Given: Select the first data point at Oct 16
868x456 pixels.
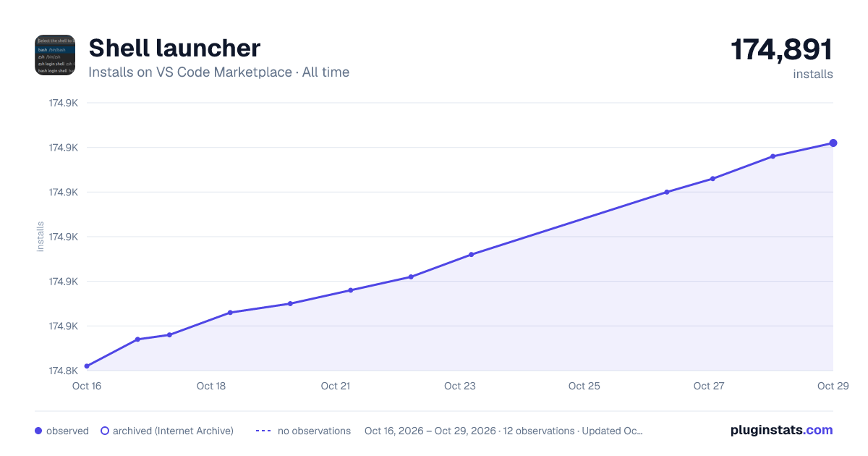Looking at the screenshot, I should 87,366.
